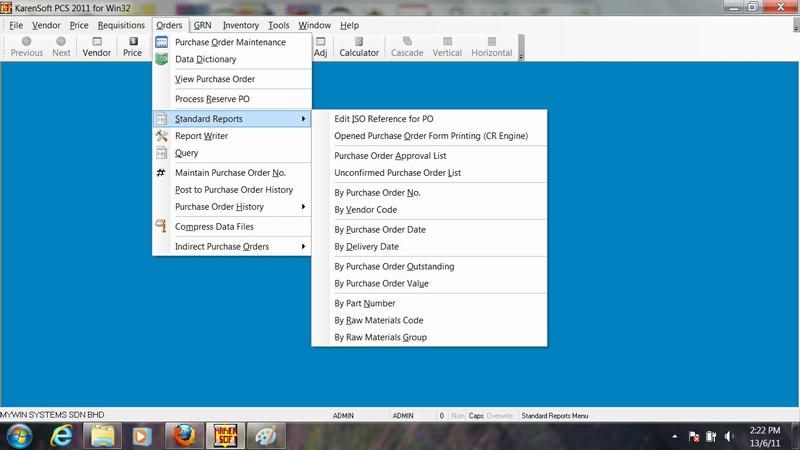Open the Purchase Order Approval List report

pos(429,156)
